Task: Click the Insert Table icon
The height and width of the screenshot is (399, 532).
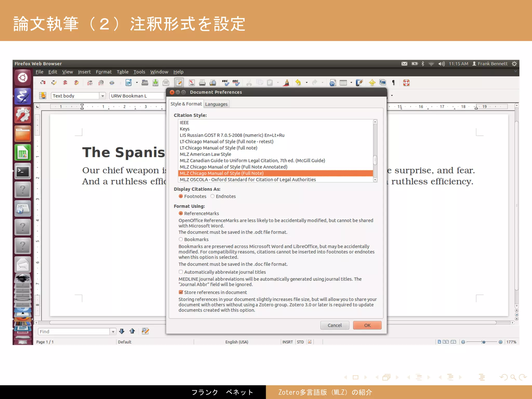Action: 343,83
